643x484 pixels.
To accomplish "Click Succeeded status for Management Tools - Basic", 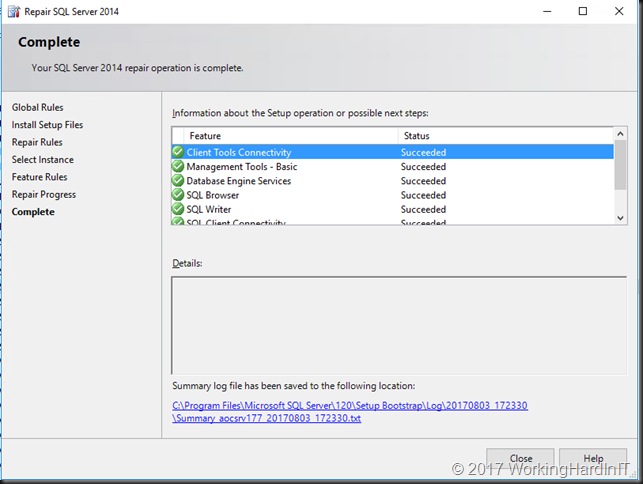I will (423, 167).
